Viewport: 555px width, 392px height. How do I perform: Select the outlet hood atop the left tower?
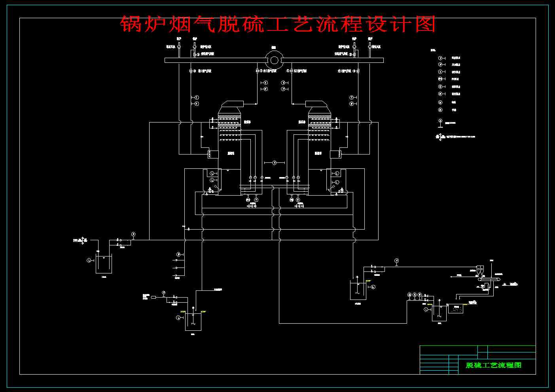233,104
